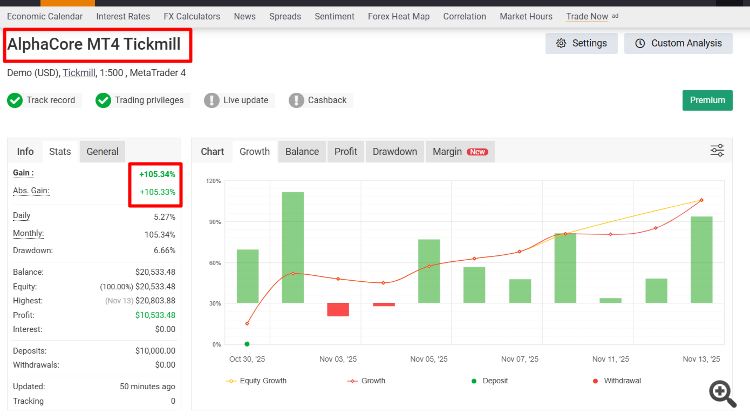Click the green Premium button
The image size is (750, 420).
(x=707, y=100)
